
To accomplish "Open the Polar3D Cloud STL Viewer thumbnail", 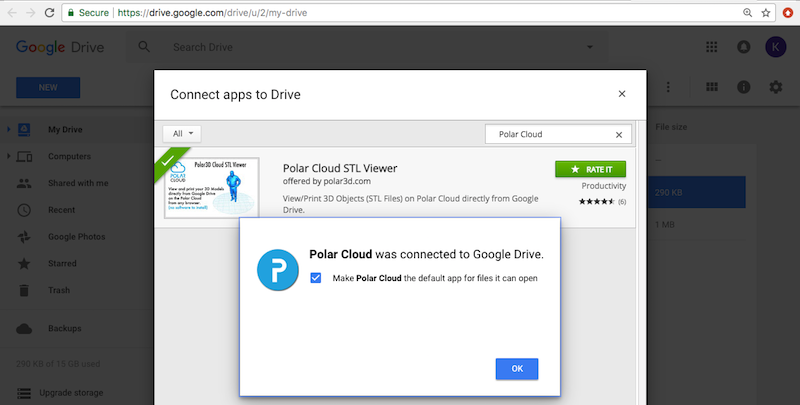I will 211,187.
